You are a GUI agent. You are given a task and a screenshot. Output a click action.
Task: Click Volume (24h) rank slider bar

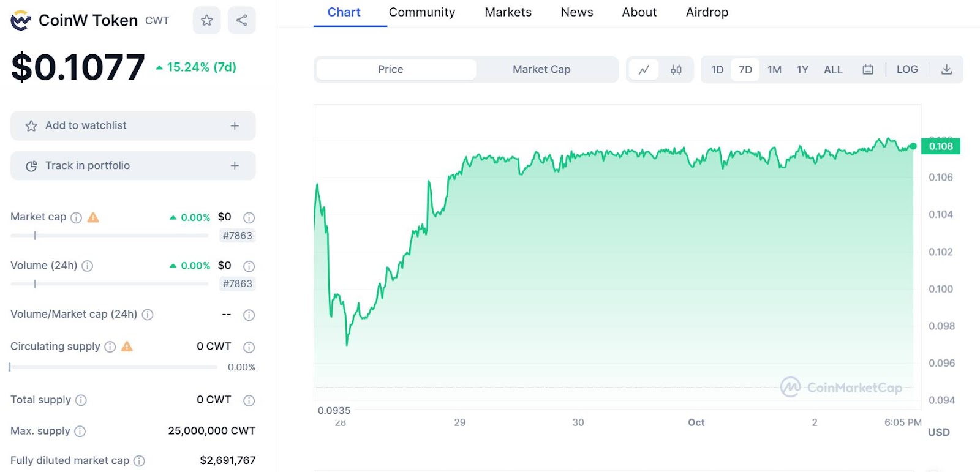[x=110, y=284]
